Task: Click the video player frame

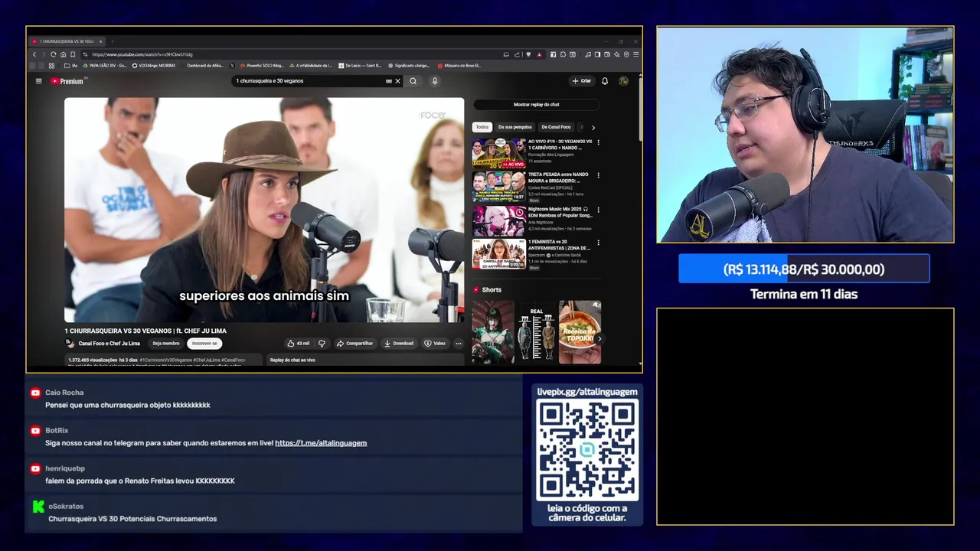Action: [x=264, y=210]
